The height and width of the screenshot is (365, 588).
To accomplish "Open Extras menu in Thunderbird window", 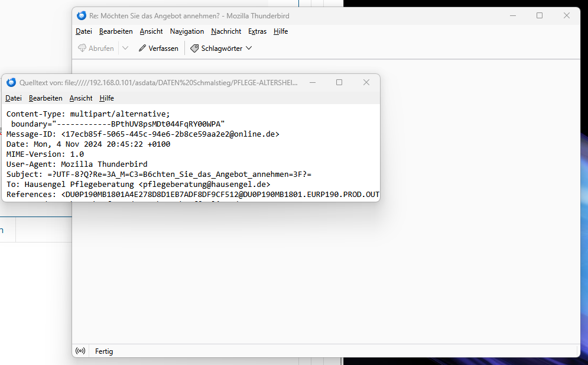I will pos(257,31).
